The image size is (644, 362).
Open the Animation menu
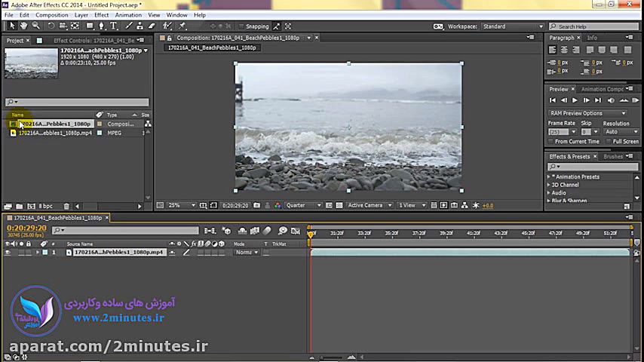tap(128, 15)
